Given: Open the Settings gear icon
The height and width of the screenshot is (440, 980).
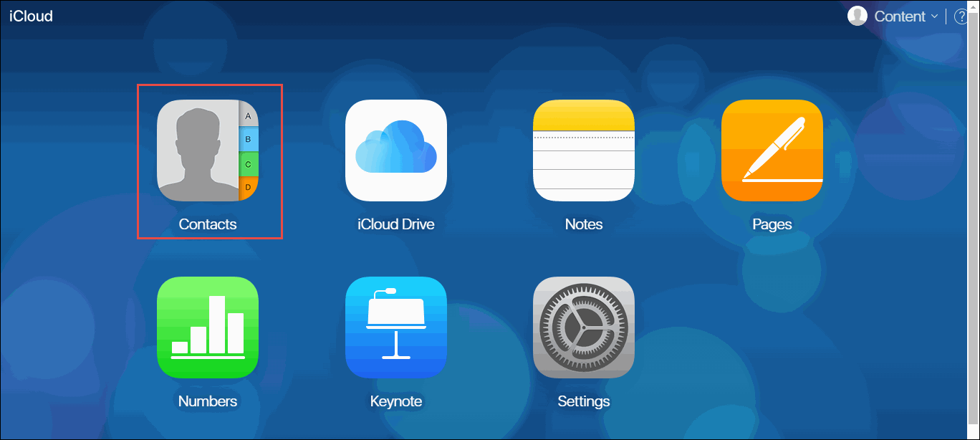Looking at the screenshot, I should 584,327.
